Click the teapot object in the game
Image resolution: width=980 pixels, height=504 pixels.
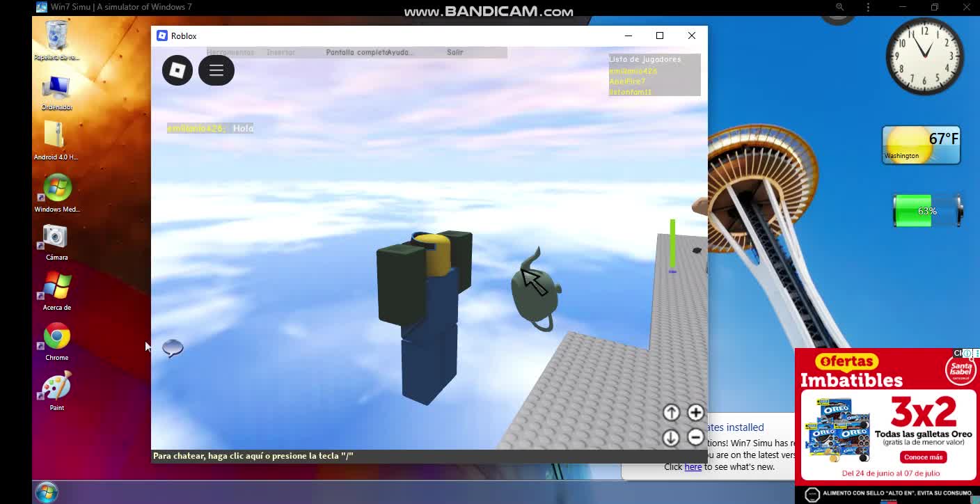535,291
